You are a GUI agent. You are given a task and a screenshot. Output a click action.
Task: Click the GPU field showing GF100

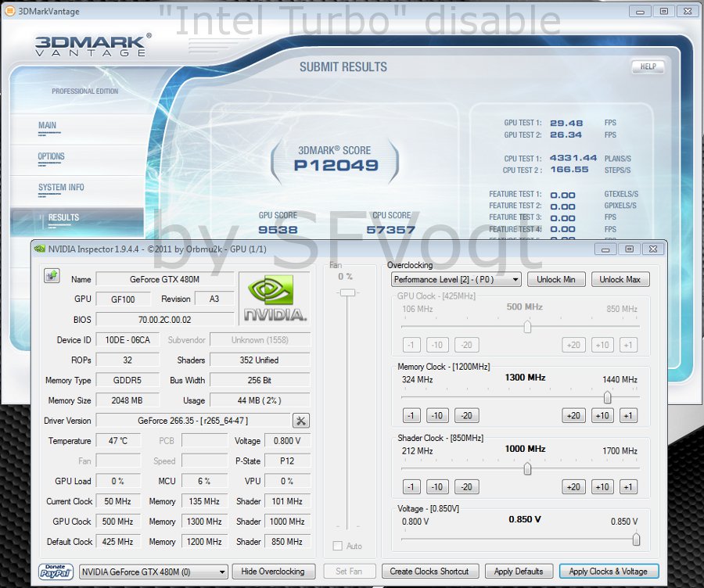(123, 299)
